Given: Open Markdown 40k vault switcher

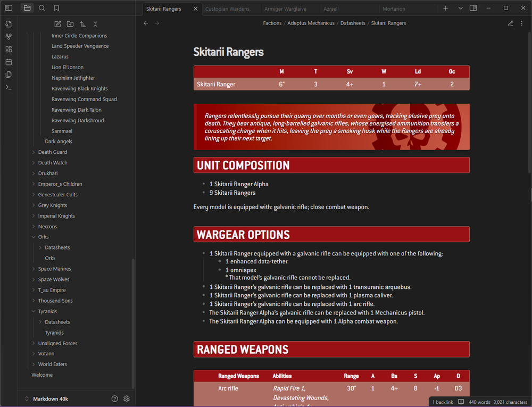Looking at the screenshot, I should (46, 399).
